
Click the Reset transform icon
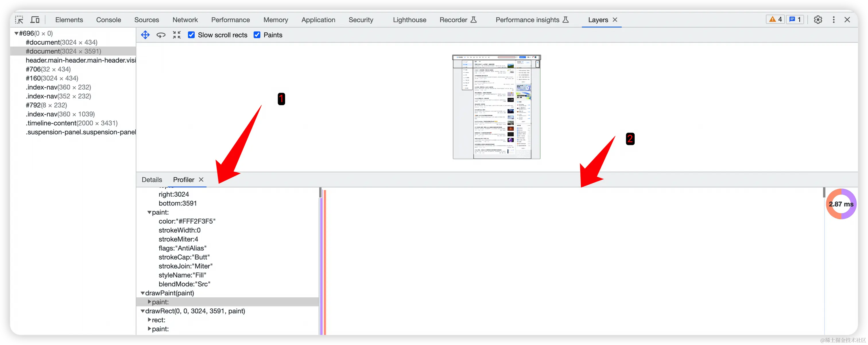click(x=177, y=35)
